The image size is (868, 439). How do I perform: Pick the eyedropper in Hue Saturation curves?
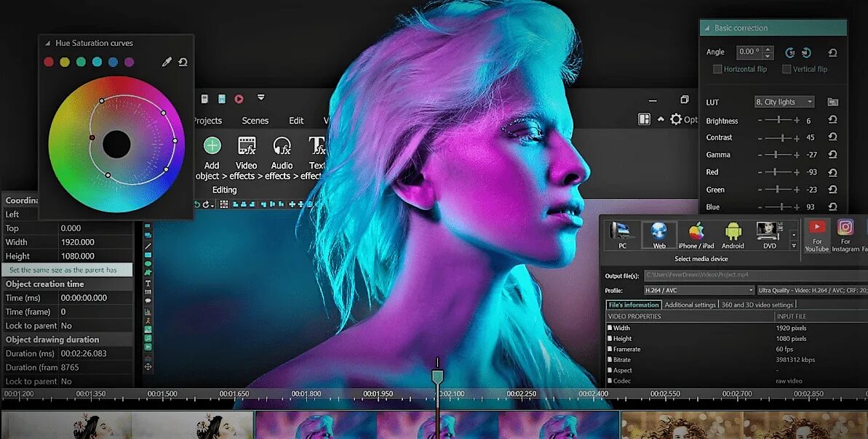(x=167, y=62)
